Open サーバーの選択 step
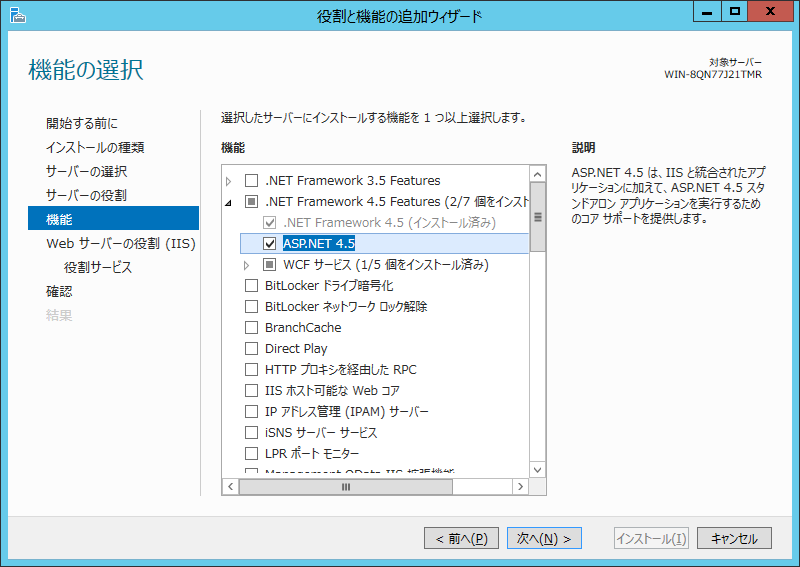Viewport: 800px width, 567px height. (86, 171)
